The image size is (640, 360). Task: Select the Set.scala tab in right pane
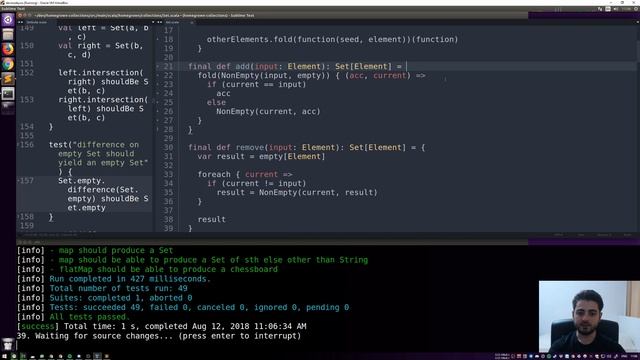172,22
